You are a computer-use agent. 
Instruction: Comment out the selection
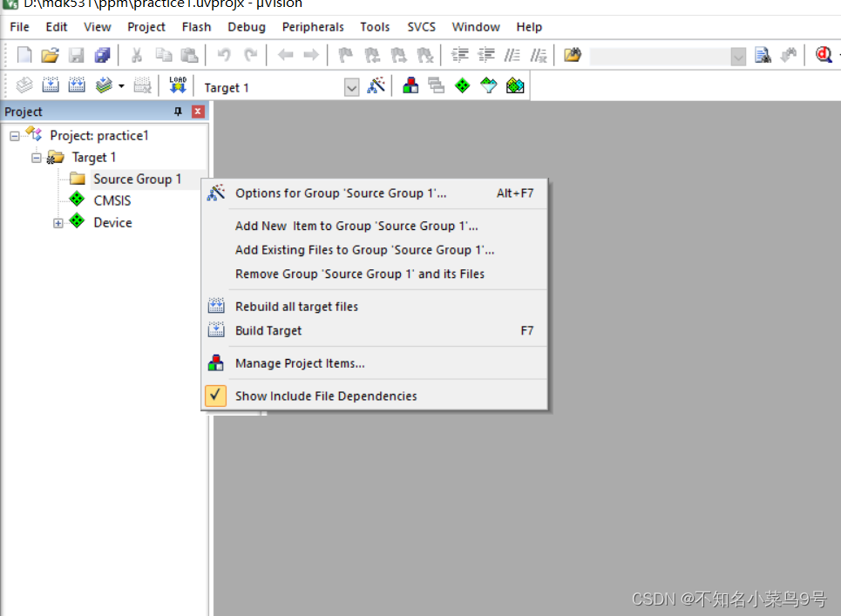(x=512, y=55)
